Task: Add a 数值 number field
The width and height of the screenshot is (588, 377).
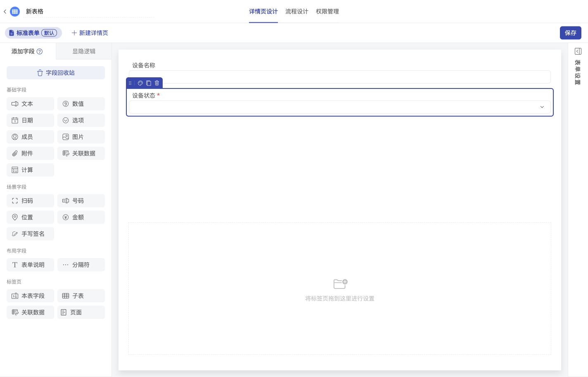Action: point(81,104)
